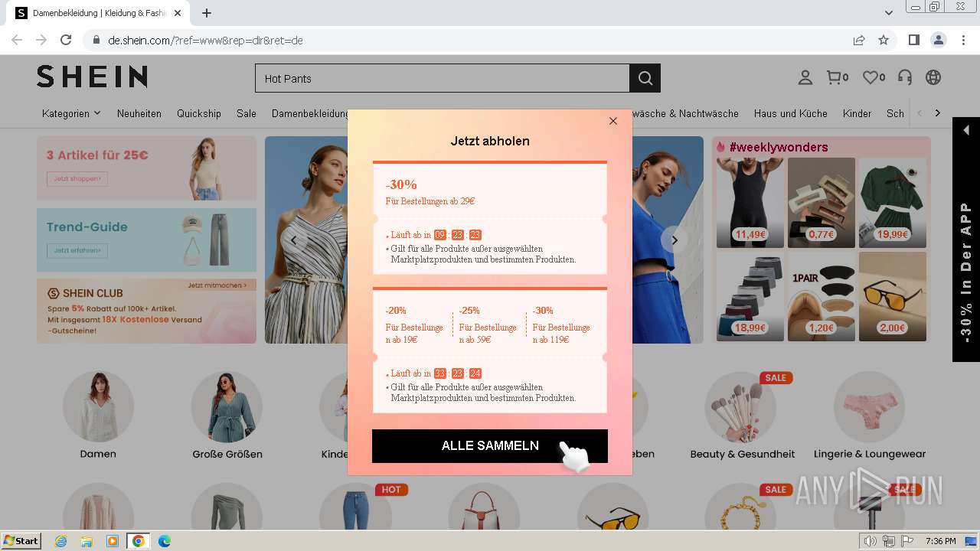Viewport: 980px width, 551px height.
Task: Open a new browser tab
Action: pyautogui.click(x=207, y=13)
